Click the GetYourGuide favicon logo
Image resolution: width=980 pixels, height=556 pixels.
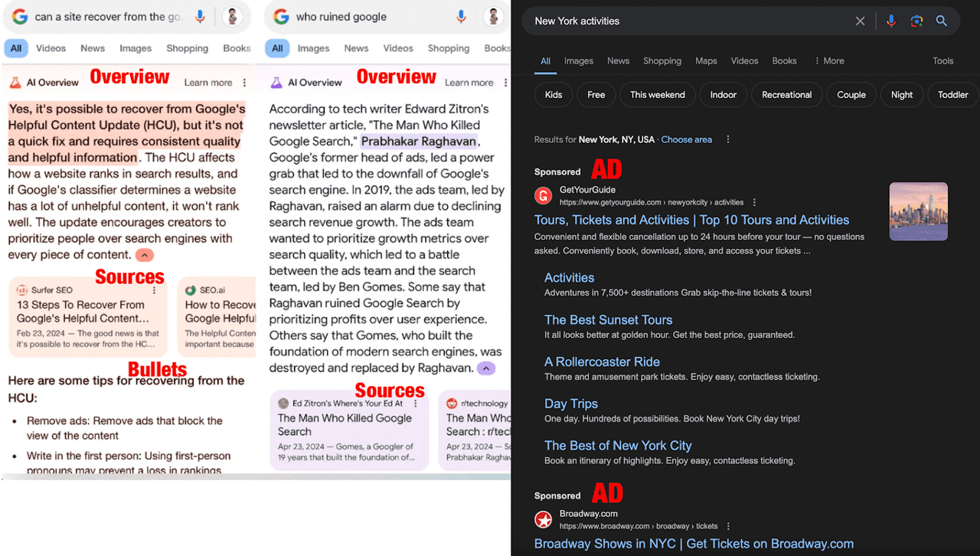(x=544, y=196)
